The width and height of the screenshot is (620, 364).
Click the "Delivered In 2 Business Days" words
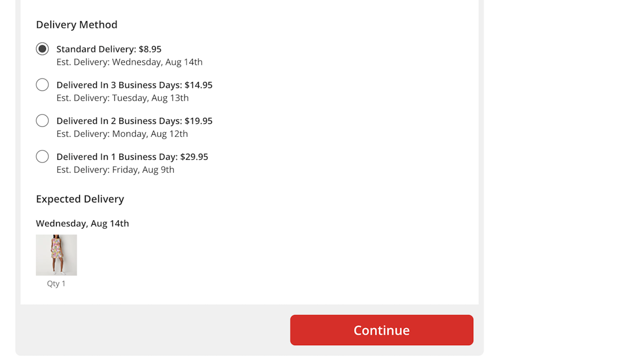click(x=119, y=121)
